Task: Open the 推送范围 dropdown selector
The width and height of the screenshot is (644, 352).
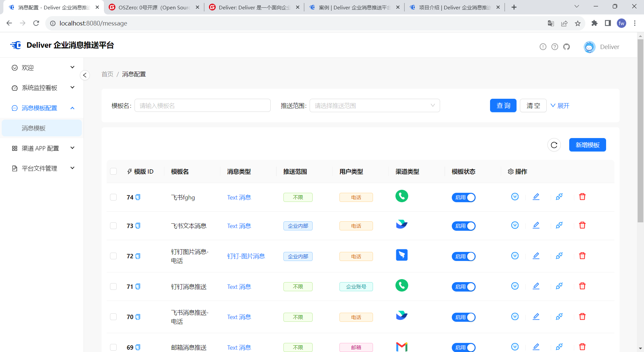Action: (375, 105)
